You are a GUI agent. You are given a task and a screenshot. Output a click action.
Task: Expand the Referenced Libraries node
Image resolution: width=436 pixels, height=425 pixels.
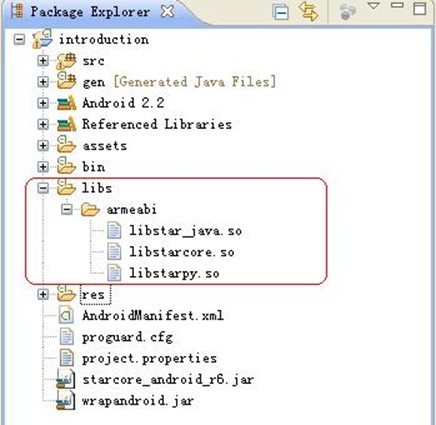(43, 125)
